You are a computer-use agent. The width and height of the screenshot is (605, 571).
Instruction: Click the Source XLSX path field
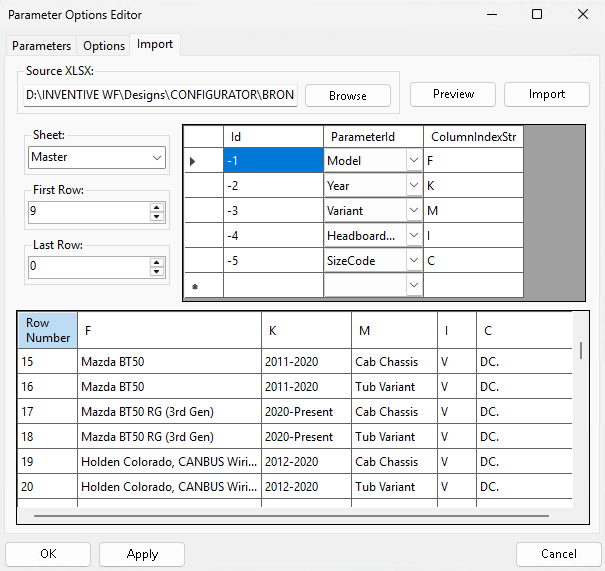click(x=161, y=95)
